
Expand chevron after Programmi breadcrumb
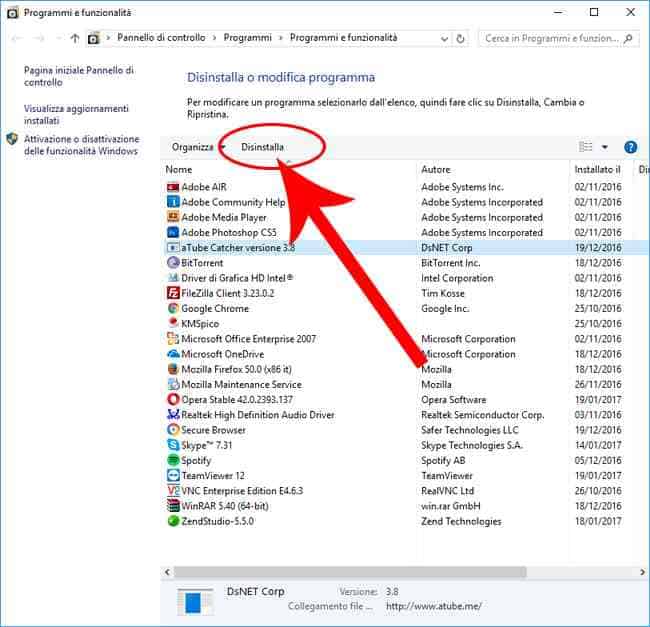point(281,38)
